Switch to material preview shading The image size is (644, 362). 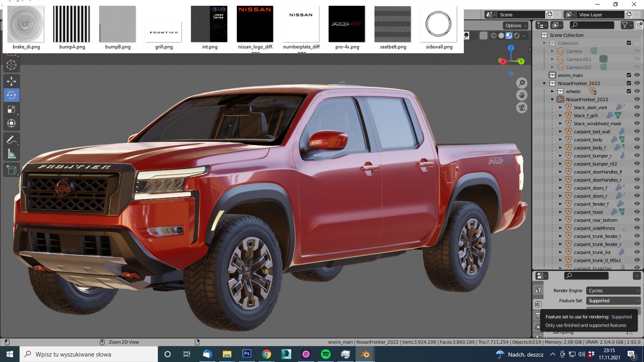click(x=509, y=36)
